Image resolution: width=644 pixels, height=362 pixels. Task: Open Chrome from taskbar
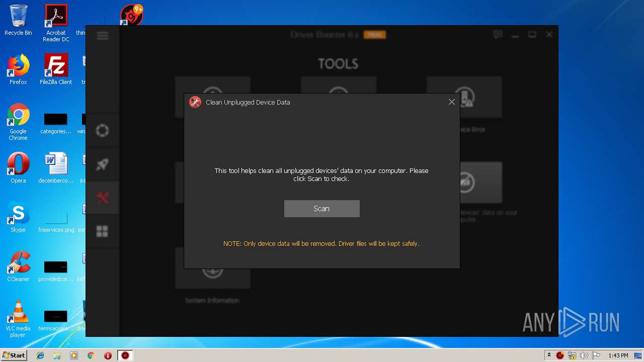click(x=91, y=355)
